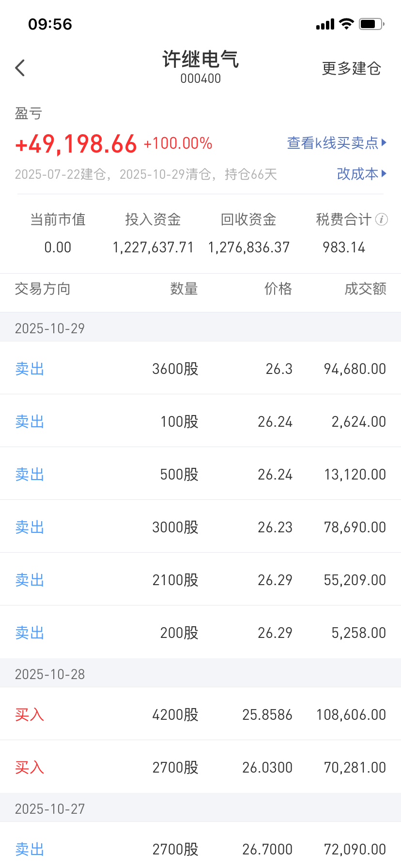Select the price 25.8586
401x868 pixels.
pos(267,715)
